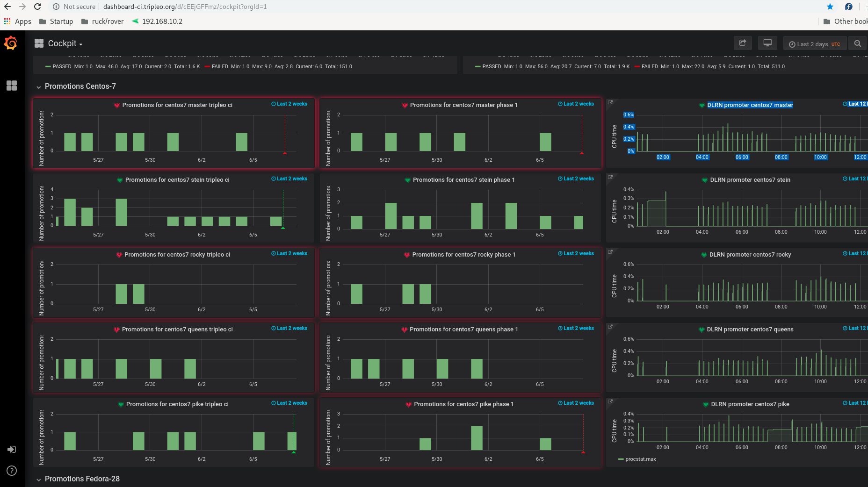Collapse the Promotions Centos-7 row
The width and height of the screenshot is (868, 487).
click(80, 86)
